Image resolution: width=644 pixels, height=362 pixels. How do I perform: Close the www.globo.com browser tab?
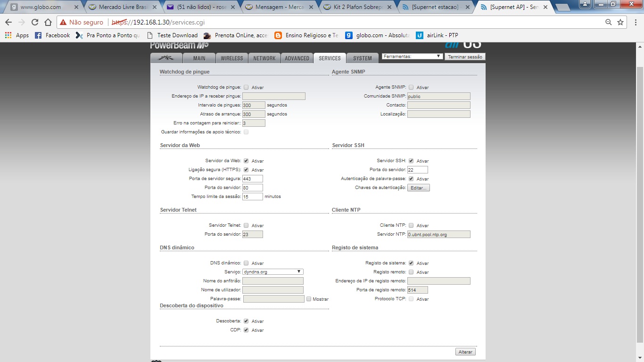tap(76, 7)
